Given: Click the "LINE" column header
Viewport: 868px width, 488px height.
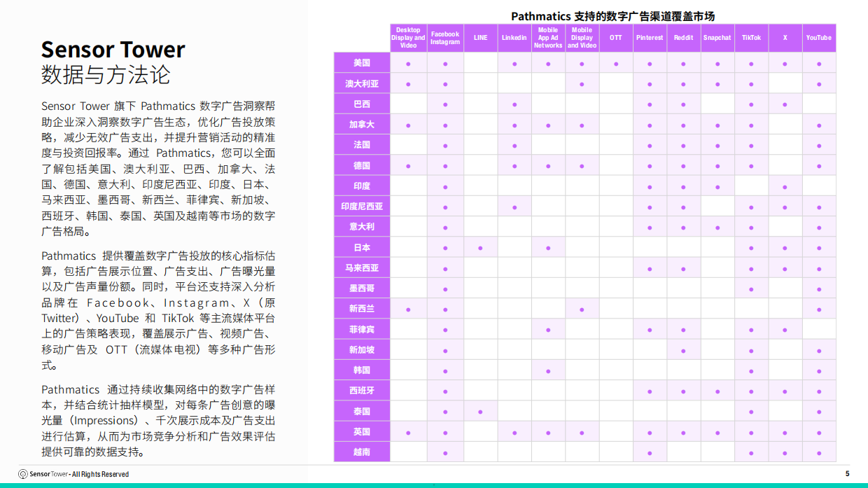Looking at the screenshot, I should [480, 38].
